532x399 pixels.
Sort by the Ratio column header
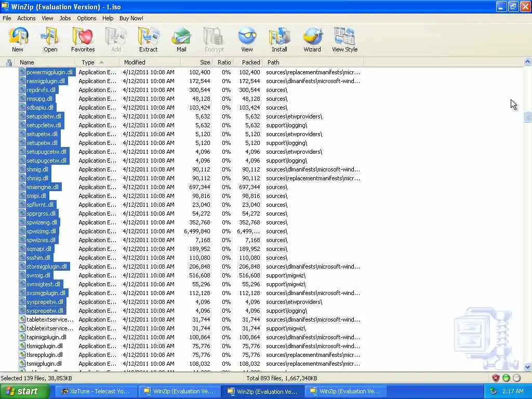click(223, 62)
